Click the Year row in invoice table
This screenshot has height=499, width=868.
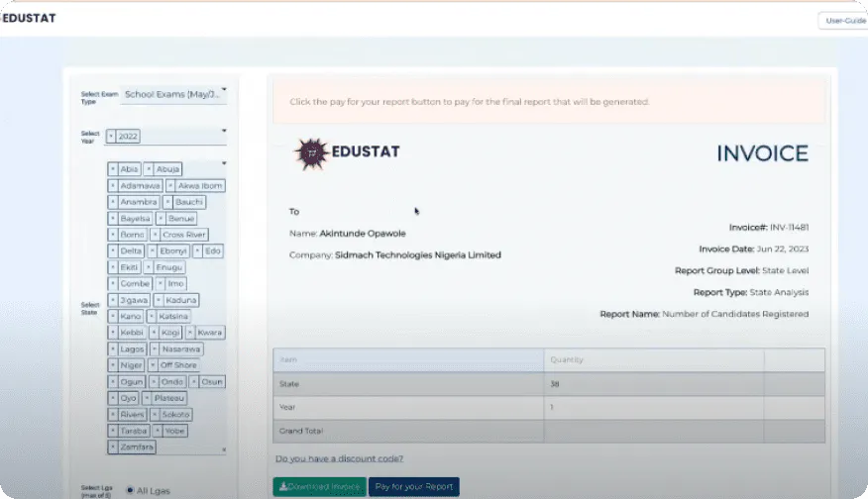pos(549,407)
